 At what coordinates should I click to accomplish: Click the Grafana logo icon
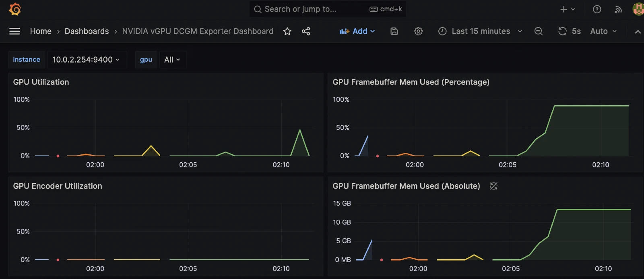tap(15, 9)
